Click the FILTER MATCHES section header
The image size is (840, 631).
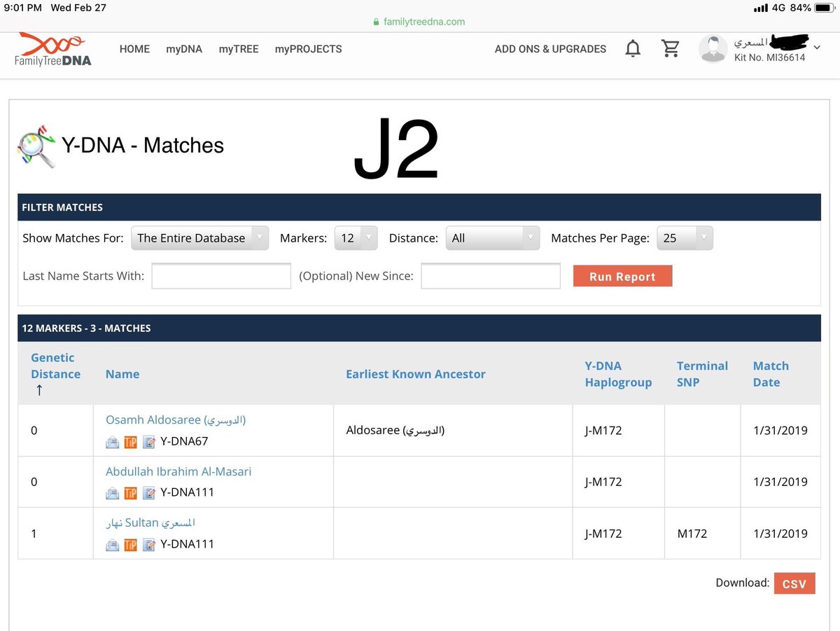(x=419, y=207)
